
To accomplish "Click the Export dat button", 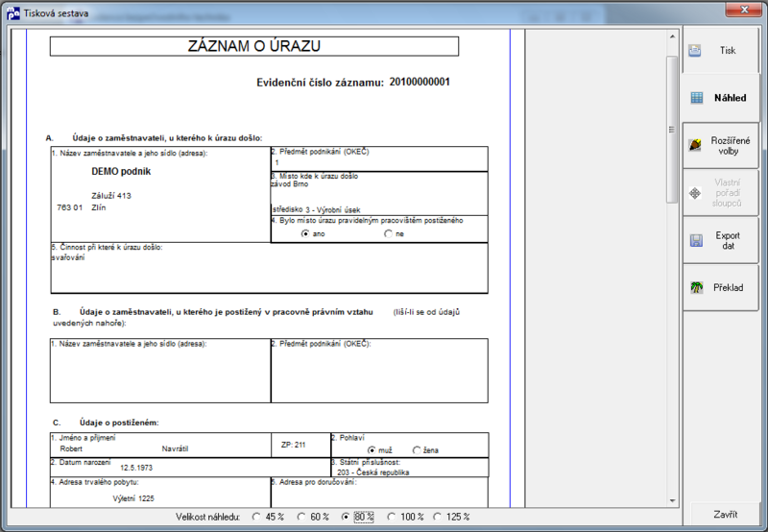I will pos(721,240).
